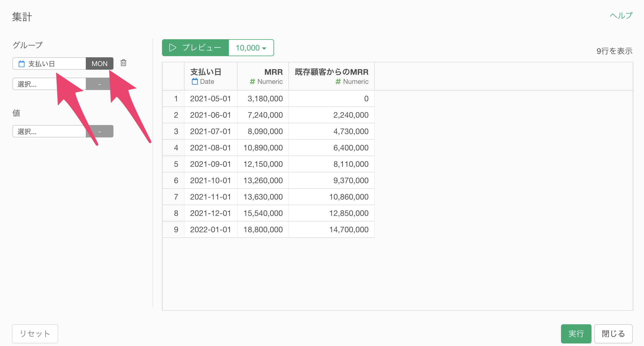The height and width of the screenshot is (346, 644).
Task: Click the 2021-12-01 date cell
Action: (x=211, y=213)
